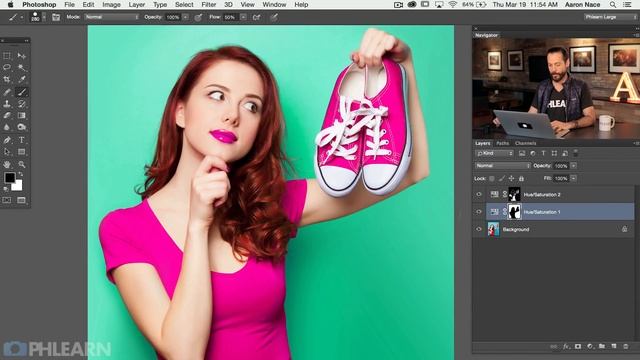This screenshot has width=640, height=360.
Task: Open layer Fill dropdown arrow
Action: pyautogui.click(x=573, y=178)
